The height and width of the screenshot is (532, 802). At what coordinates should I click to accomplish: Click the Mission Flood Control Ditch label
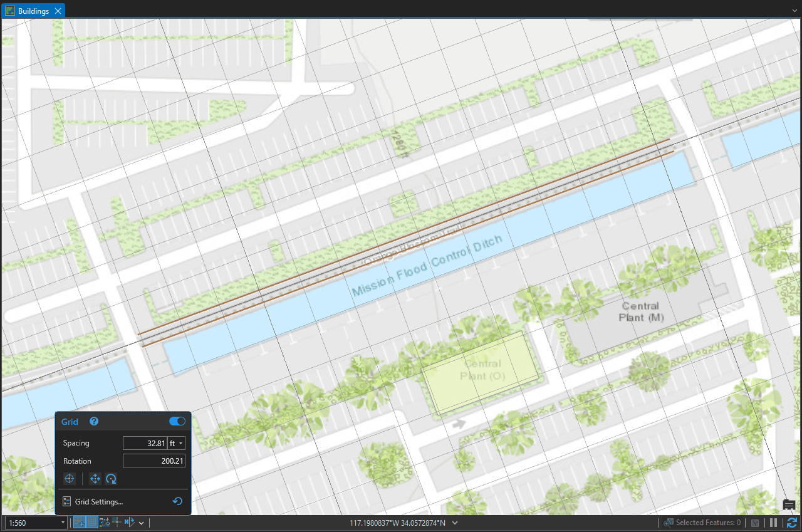427,266
